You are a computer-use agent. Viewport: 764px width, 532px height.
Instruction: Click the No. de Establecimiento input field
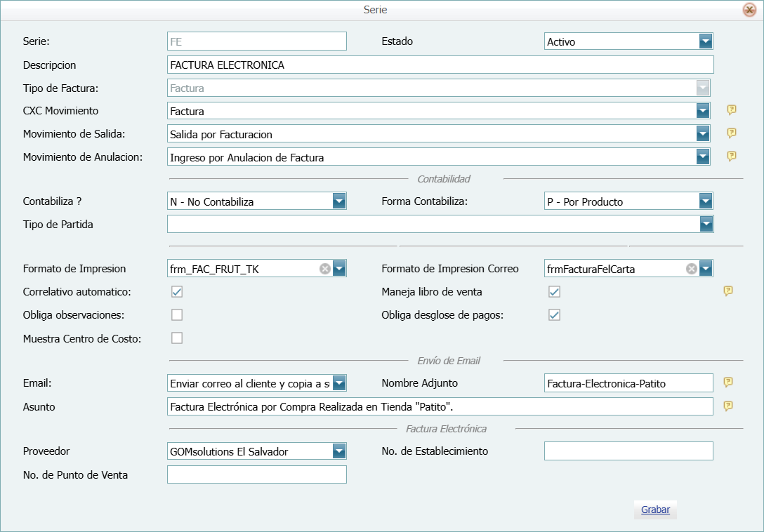[x=628, y=451]
